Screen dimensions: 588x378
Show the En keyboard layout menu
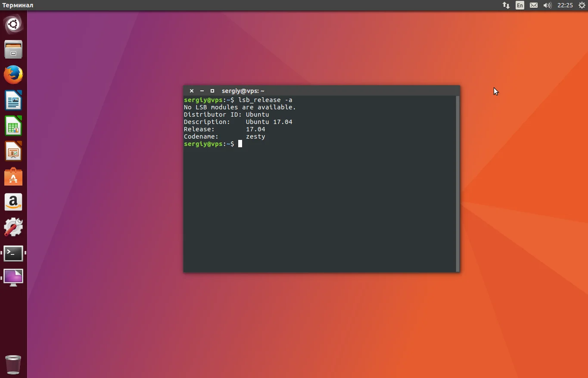(520, 5)
